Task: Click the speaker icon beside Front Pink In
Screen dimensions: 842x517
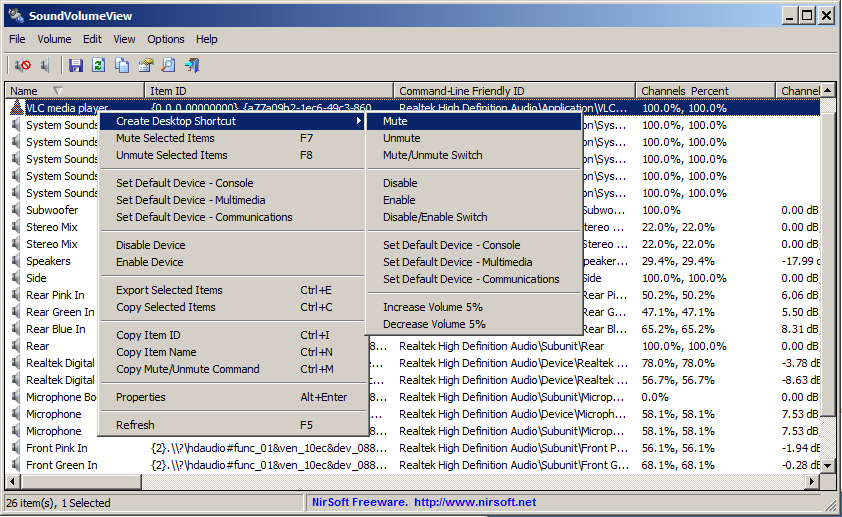Action: [16, 448]
